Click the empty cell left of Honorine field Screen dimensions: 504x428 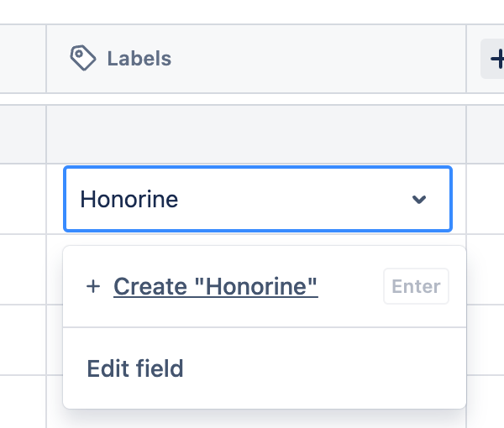click(x=23, y=199)
